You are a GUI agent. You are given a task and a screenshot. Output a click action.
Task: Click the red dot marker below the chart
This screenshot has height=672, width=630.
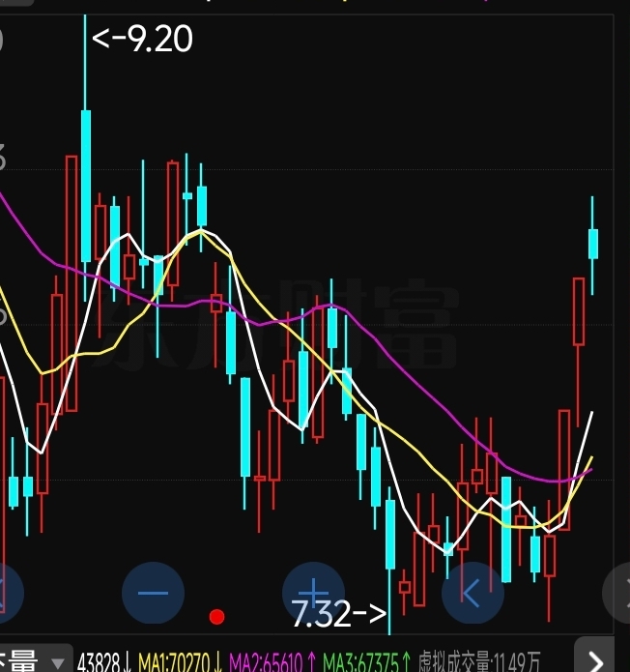point(216,617)
